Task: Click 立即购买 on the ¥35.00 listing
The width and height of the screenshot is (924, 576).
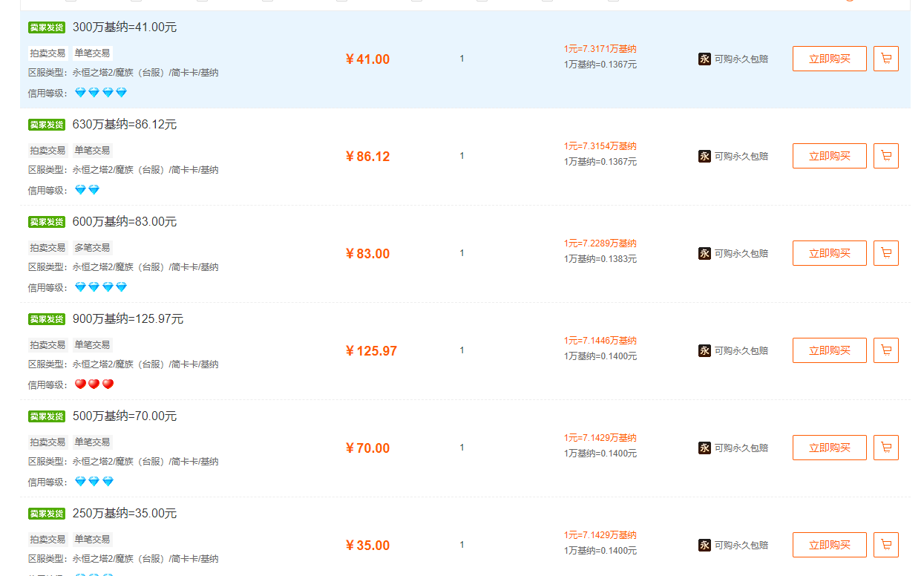Action: pyautogui.click(x=829, y=544)
